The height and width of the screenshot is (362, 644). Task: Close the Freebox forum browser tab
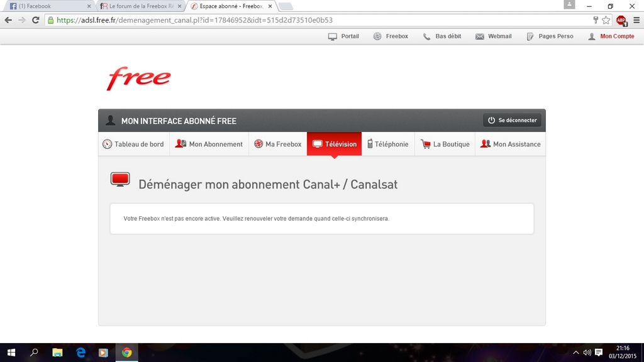(x=179, y=6)
